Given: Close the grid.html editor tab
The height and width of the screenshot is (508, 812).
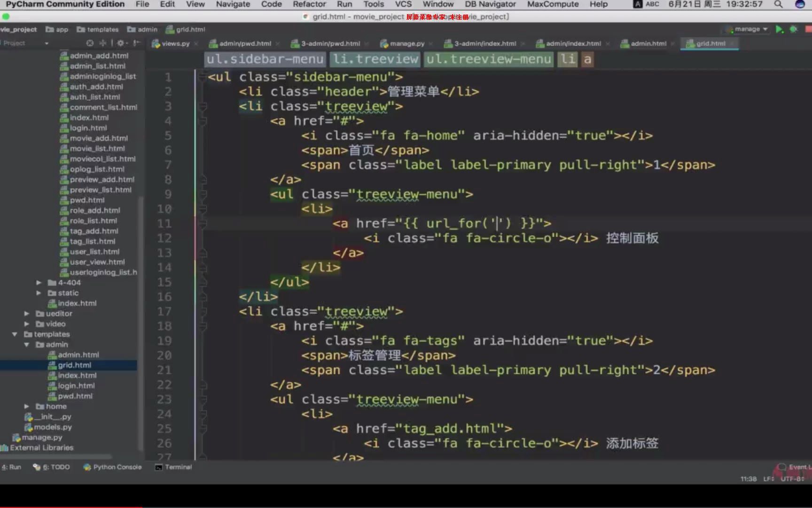Looking at the screenshot, I should [732, 44].
